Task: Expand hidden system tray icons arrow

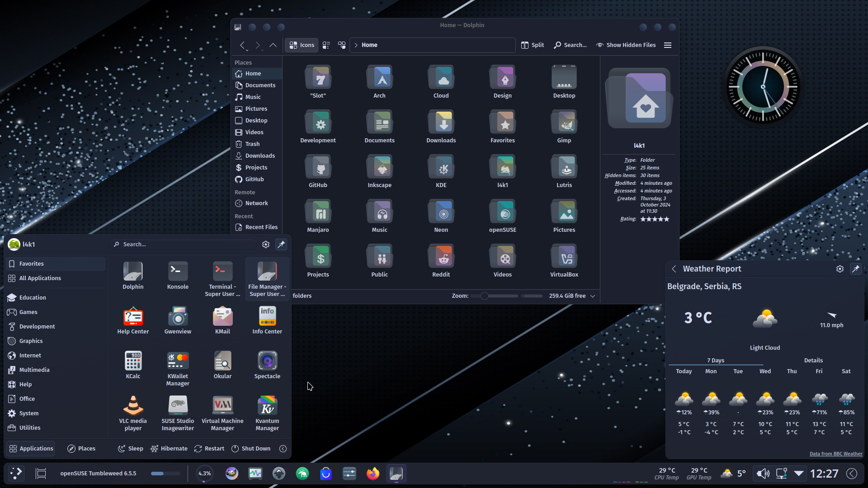Action: (x=799, y=474)
